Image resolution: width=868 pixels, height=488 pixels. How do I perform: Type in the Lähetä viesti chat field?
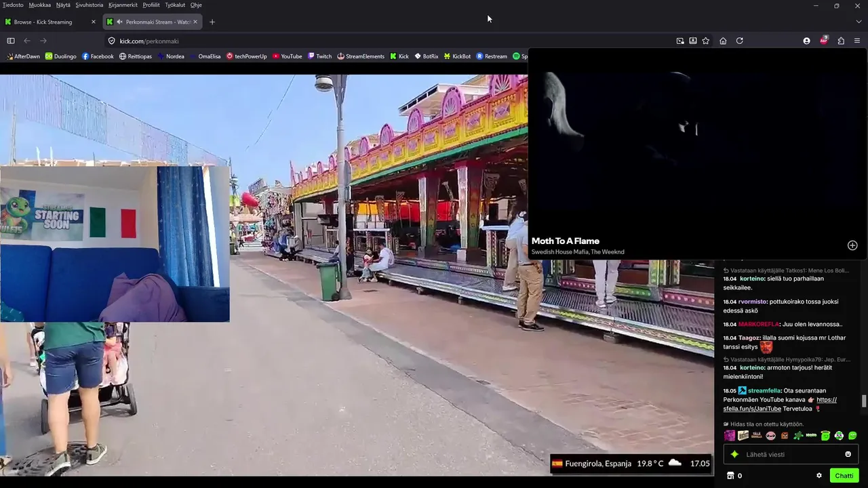click(791, 454)
